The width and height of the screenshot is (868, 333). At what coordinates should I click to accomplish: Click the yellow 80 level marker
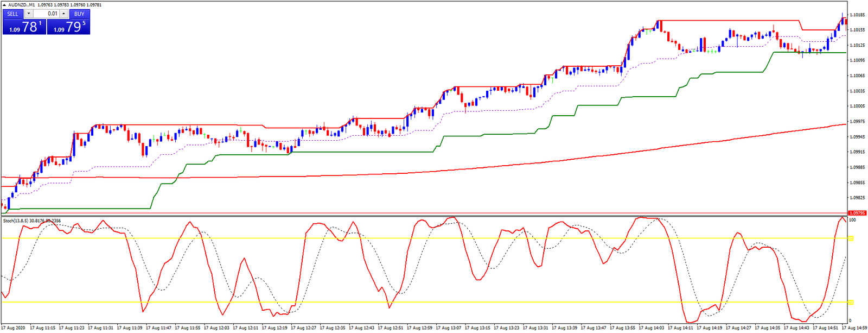pos(851,238)
